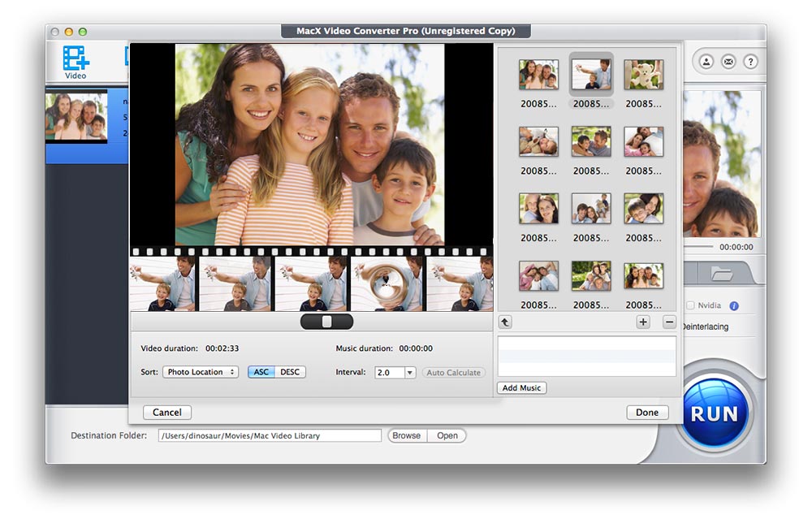
Task: Open the user account icon
Action: pyautogui.click(x=706, y=62)
